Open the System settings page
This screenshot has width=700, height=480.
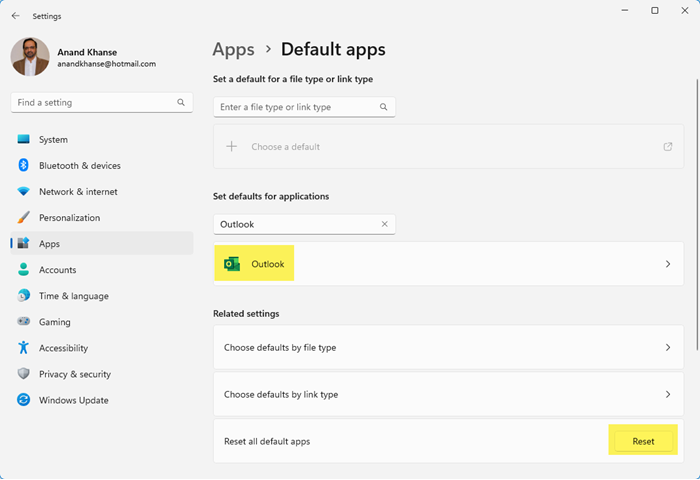tap(53, 140)
